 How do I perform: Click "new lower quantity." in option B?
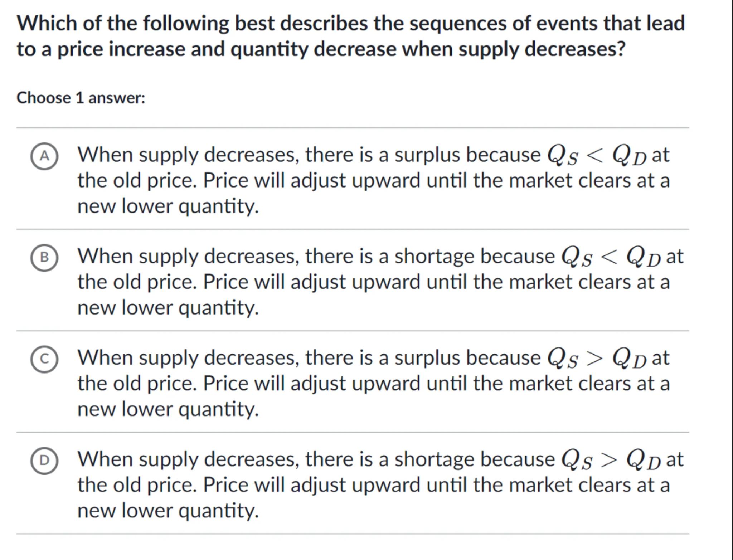168,308
